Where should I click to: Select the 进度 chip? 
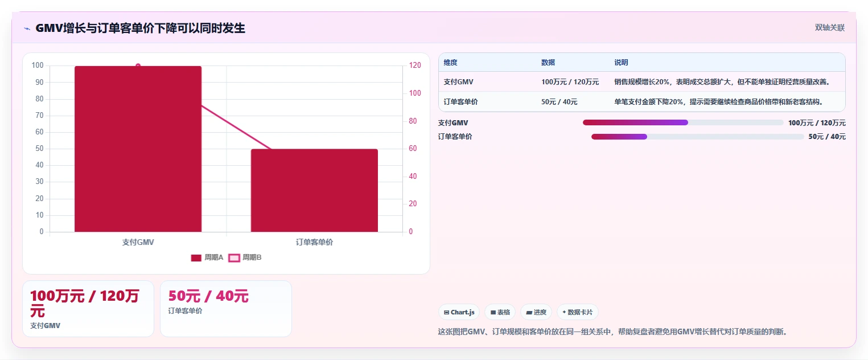(x=536, y=312)
